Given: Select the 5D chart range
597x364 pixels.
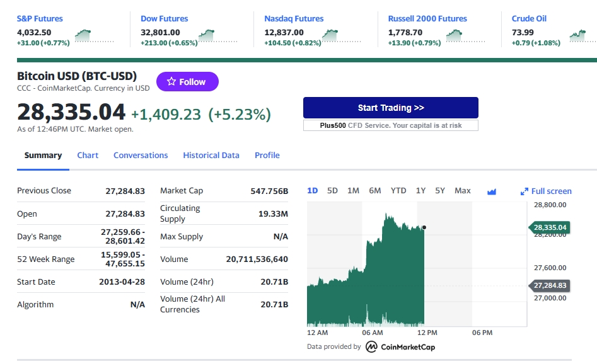Looking at the screenshot, I should [332, 191].
